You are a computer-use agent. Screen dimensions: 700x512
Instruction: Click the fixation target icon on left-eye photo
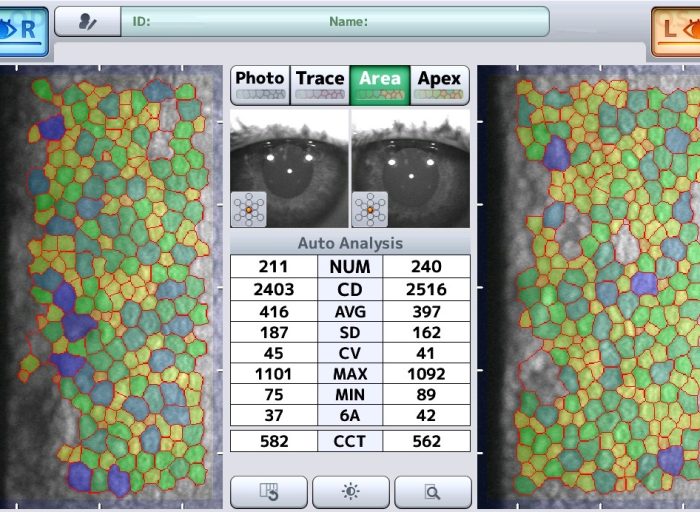369,208
